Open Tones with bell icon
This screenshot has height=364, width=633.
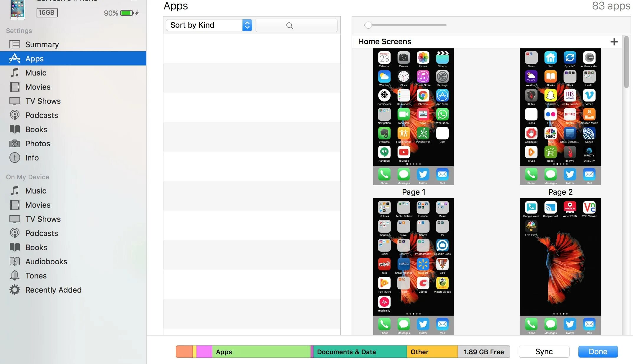[73, 276]
